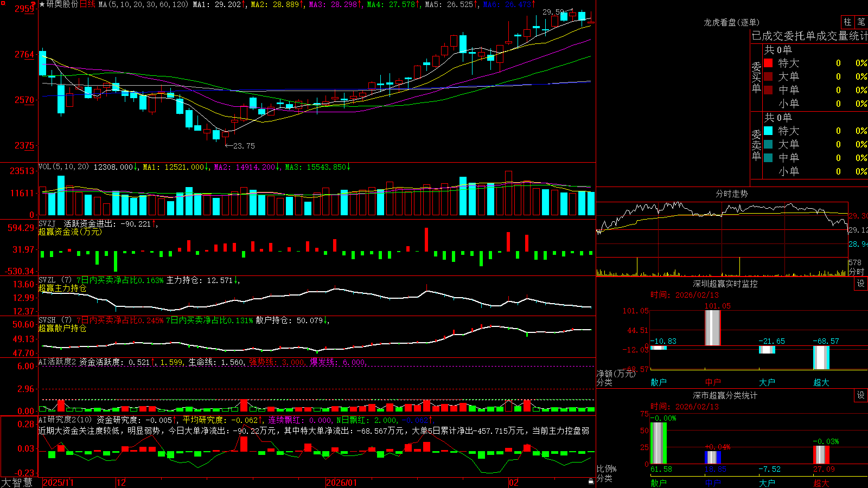Click the AI活跃度2 indicator label
Screen dimensions: 868x488
pyautogui.click(x=58, y=362)
